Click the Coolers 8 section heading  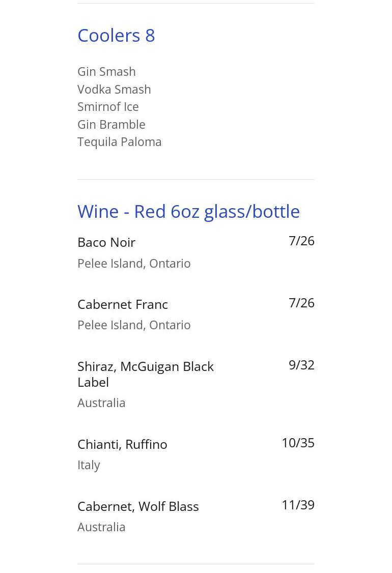pos(116,35)
